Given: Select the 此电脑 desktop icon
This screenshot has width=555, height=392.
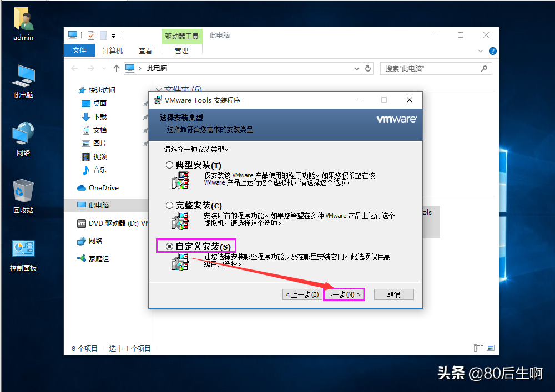Looking at the screenshot, I should click(x=23, y=82).
